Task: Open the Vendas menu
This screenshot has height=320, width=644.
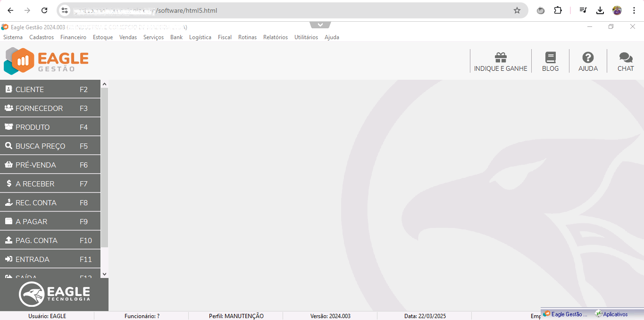Action: pyautogui.click(x=128, y=37)
